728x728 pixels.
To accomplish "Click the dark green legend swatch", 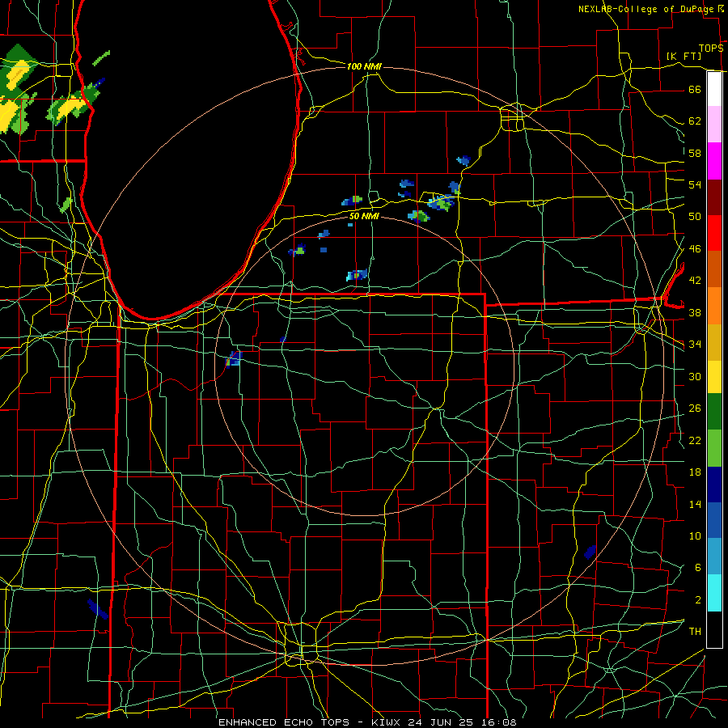I will pyautogui.click(x=714, y=412).
